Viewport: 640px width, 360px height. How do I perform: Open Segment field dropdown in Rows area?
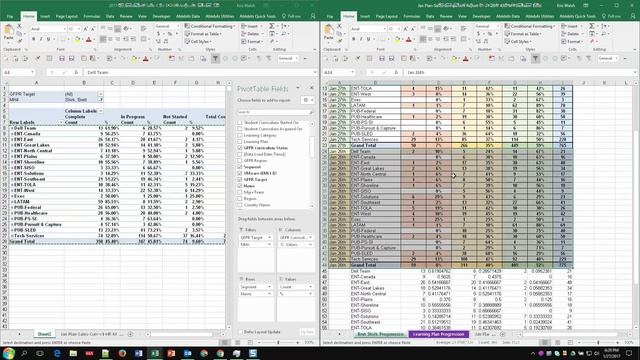[269, 287]
